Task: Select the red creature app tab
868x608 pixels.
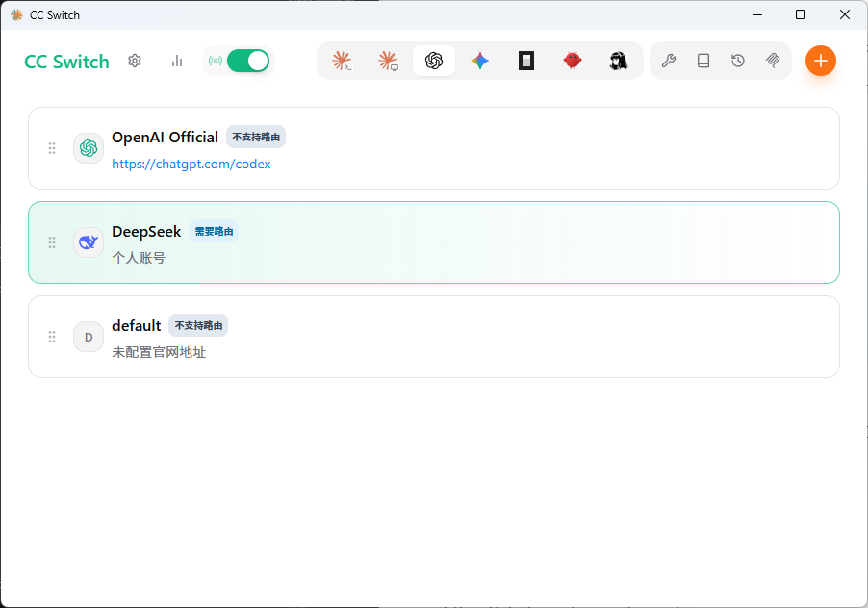Action: click(573, 61)
